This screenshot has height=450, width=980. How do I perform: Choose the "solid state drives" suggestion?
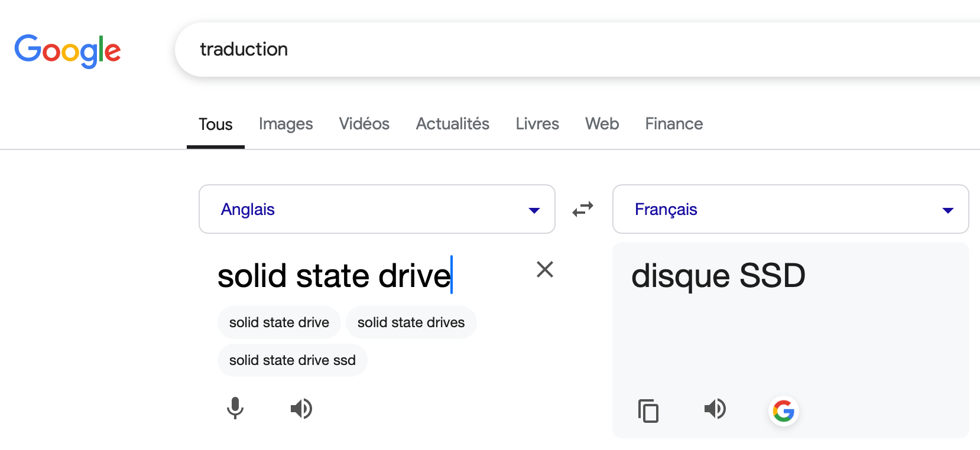[411, 322]
